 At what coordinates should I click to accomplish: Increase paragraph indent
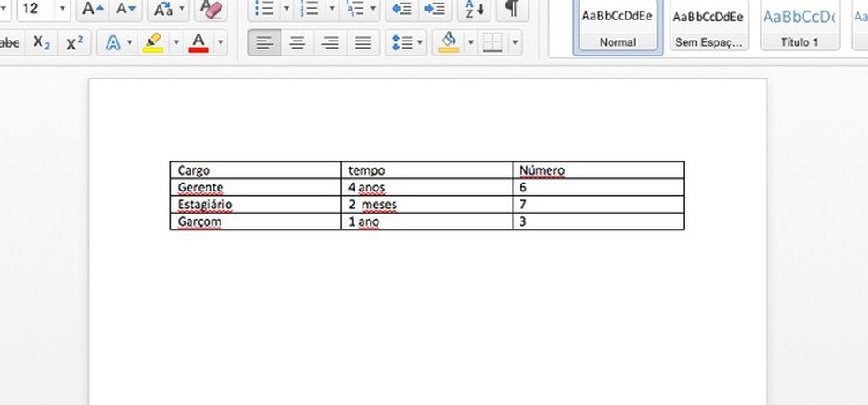tap(435, 10)
